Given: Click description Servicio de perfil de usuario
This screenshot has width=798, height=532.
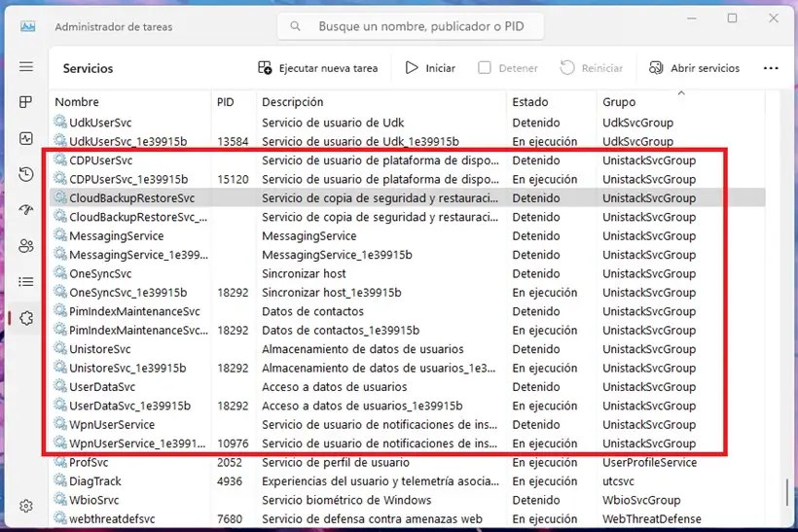Looking at the screenshot, I should coord(336,462).
